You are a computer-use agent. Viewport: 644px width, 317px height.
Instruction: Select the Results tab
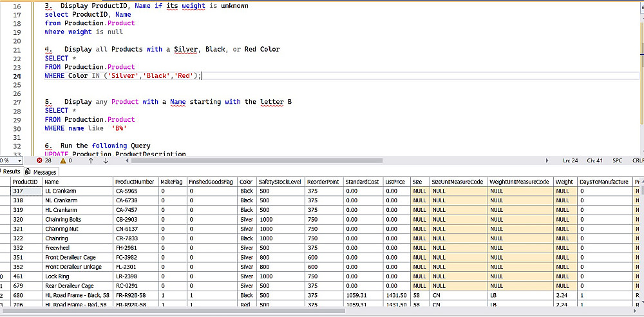point(10,172)
